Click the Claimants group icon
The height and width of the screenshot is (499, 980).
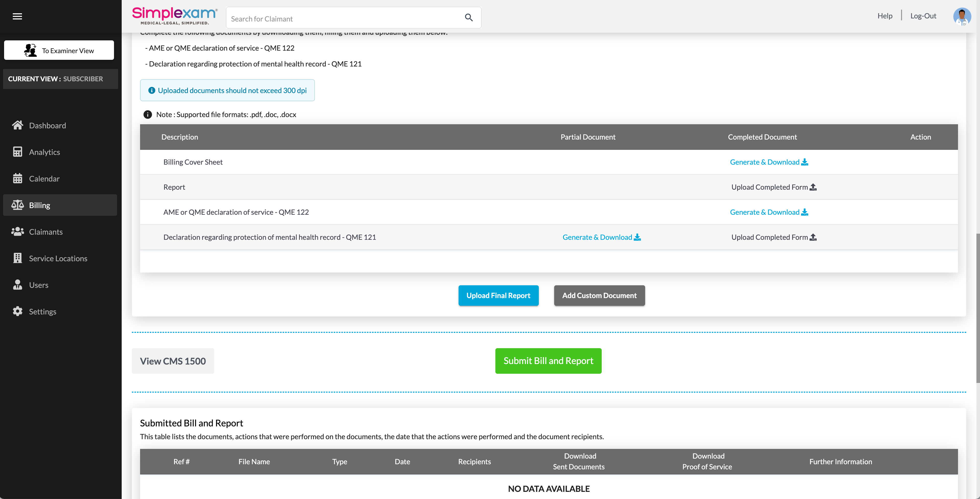click(x=17, y=231)
